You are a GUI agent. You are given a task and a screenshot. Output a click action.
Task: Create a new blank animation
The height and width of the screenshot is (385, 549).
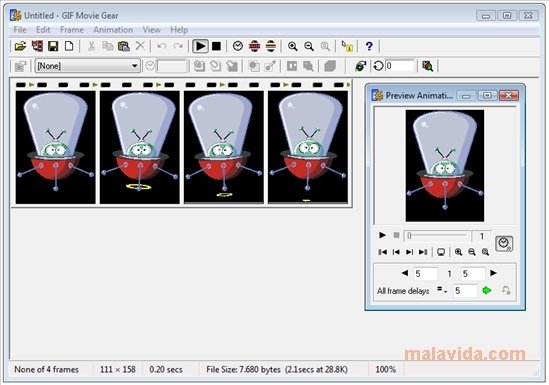tap(69, 46)
